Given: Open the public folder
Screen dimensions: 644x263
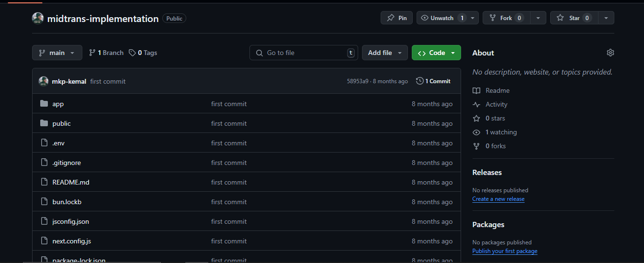Looking at the screenshot, I should click(x=61, y=123).
